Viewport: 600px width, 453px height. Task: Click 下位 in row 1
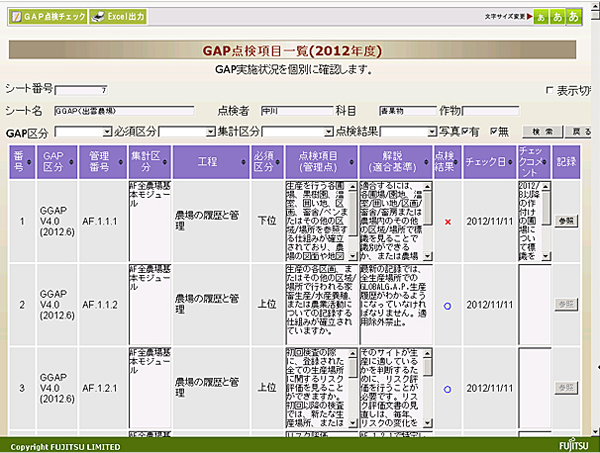point(267,221)
